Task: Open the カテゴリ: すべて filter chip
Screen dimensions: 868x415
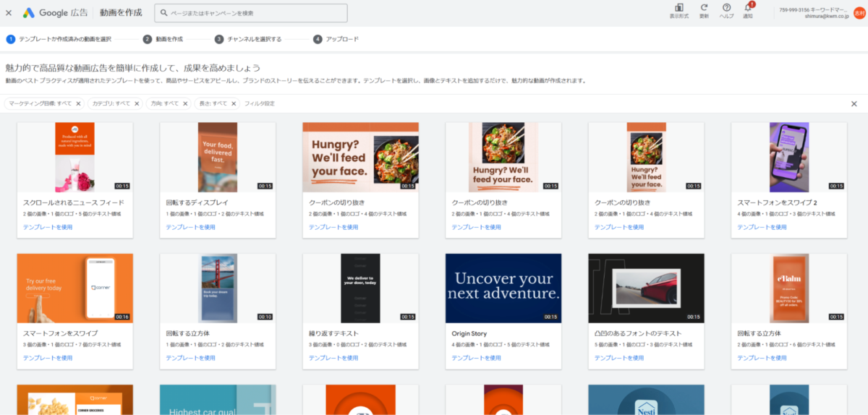Action: pos(111,103)
